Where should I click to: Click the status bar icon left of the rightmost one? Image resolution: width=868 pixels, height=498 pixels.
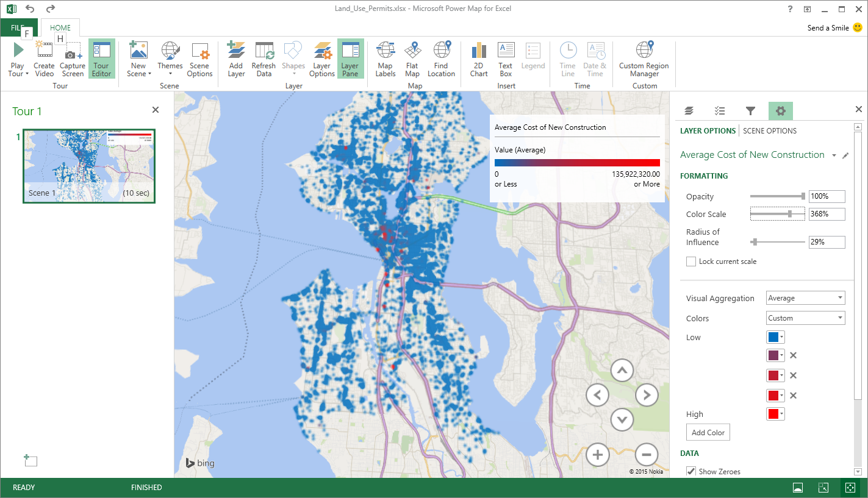(x=823, y=488)
